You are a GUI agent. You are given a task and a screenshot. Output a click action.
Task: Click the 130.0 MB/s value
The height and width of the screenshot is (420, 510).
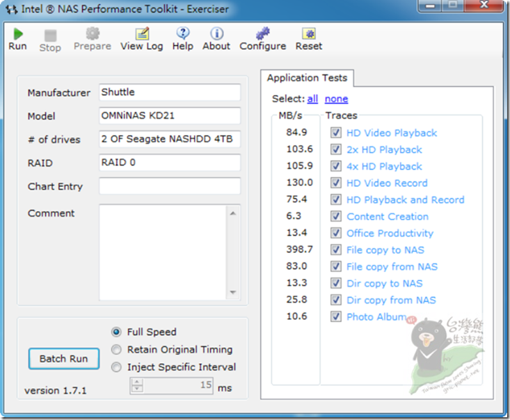tap(300, 182)
